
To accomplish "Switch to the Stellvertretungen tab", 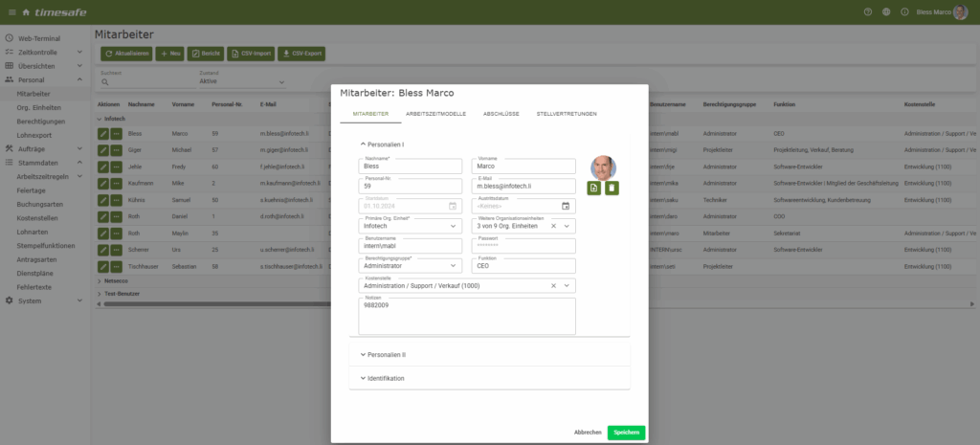I will point(567,114).
